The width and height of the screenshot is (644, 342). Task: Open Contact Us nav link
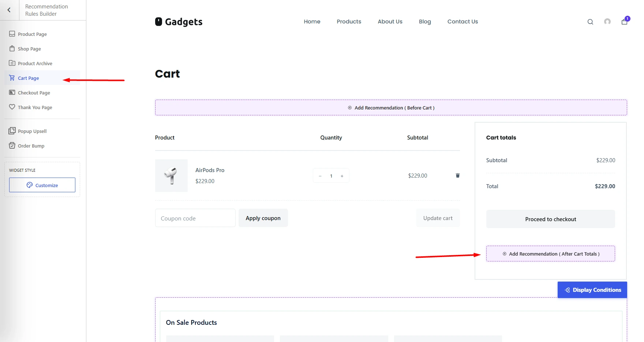click(x=463, y=22)
